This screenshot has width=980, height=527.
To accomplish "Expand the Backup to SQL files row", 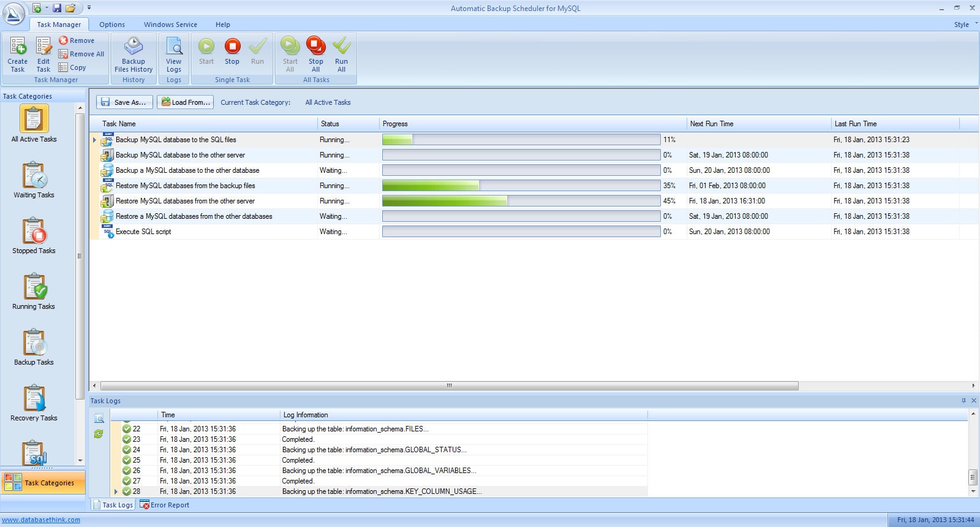I will pos(94,140).
